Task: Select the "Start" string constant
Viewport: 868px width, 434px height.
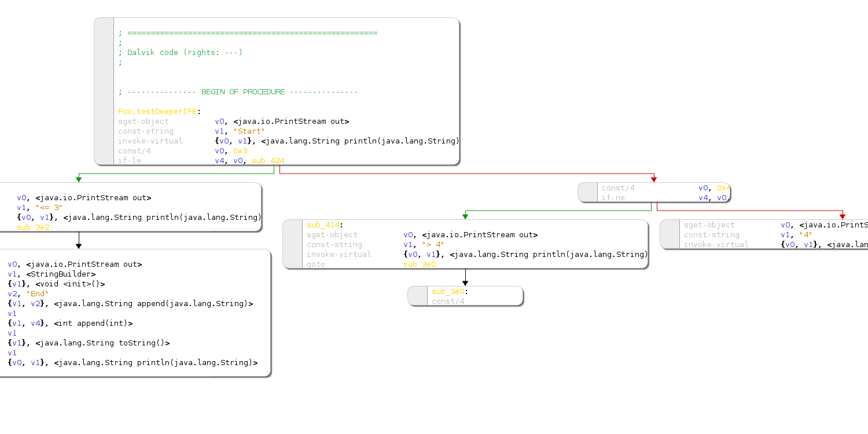Action: click(249, 131)
